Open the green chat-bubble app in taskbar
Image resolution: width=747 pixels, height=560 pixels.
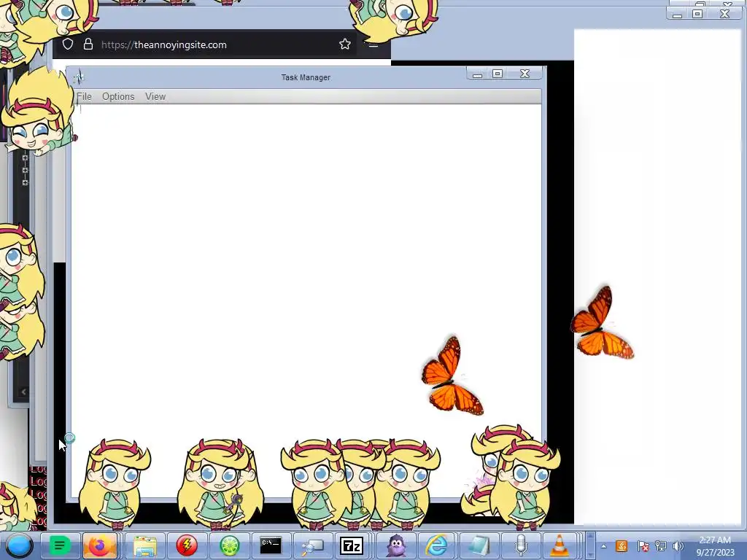point(60,545)
